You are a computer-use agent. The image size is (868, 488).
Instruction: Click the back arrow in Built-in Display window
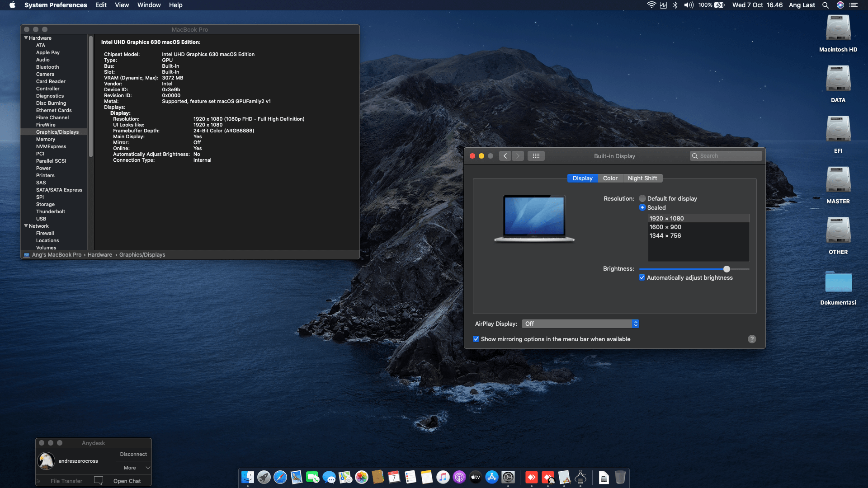click(505, 156)
